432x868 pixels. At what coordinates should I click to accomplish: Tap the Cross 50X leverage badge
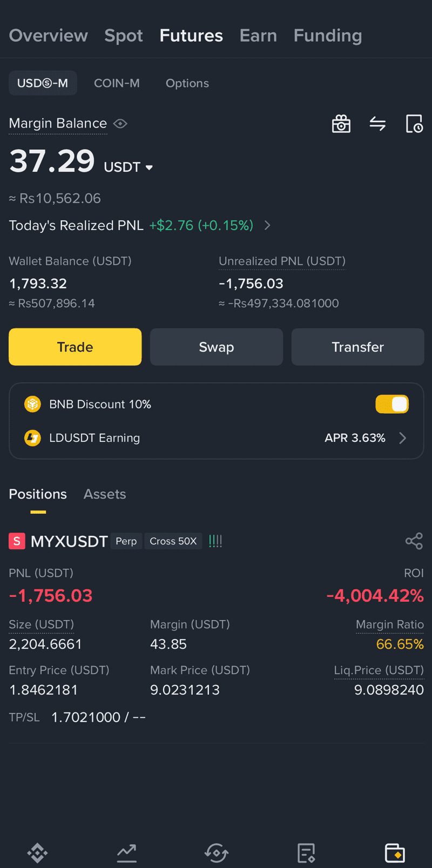(x=173, y=541)
